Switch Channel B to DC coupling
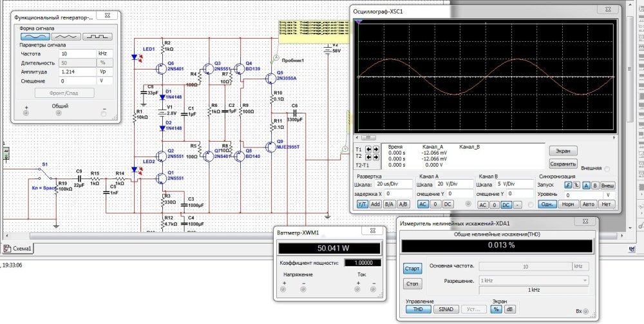Screen dimensions: 644x324 [x=506, y=204]
